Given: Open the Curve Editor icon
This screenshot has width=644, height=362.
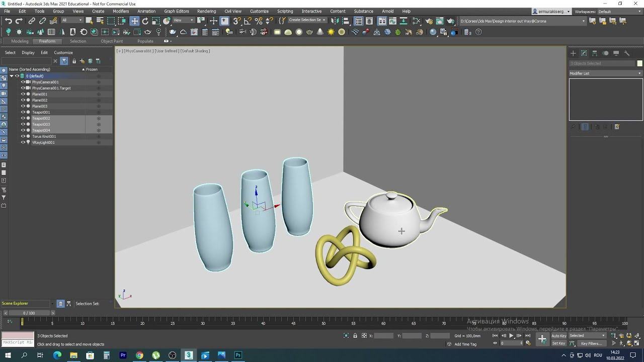Looking at the screenshot, I should point(393,21).
